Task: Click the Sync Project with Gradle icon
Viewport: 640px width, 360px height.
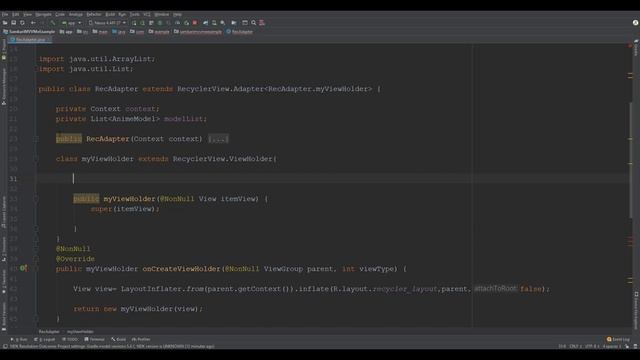Action: click(206, 23)
